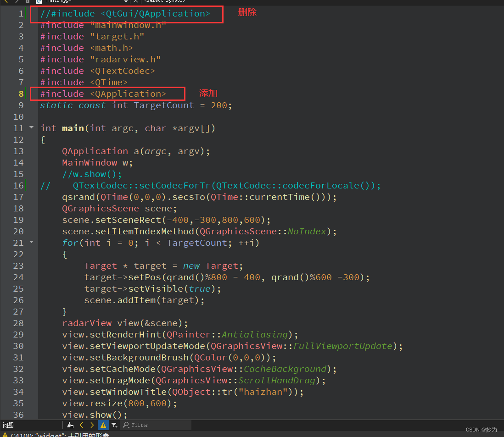Screen dimensions: 504x437
Task: Switch to the 问题 panel tab
Action: 7,425
